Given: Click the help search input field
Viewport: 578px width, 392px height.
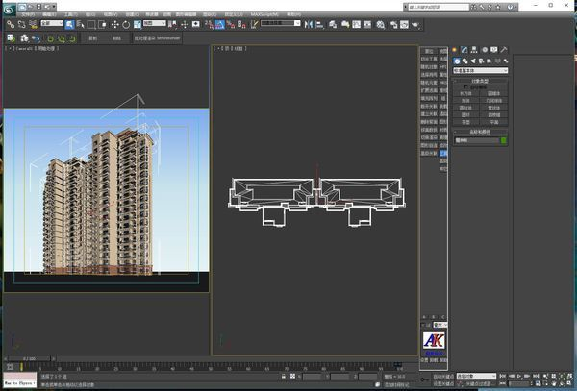Looking at the screenshot, I should (x=439, y=7).
